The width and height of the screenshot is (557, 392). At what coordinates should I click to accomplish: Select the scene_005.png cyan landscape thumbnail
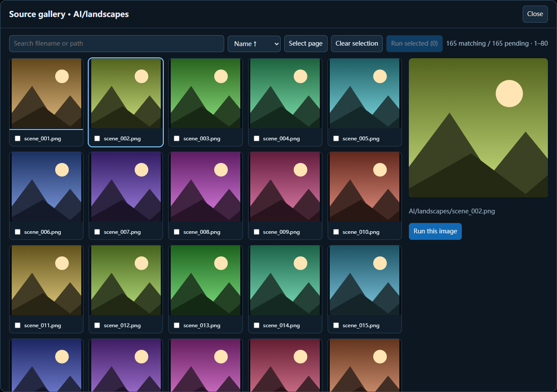(x=365, y=93)
